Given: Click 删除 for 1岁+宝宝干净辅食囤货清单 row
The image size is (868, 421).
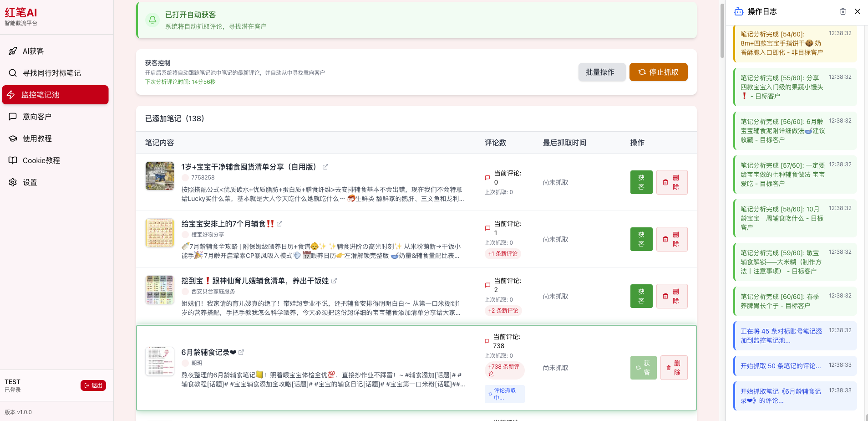Looking at the screenshot, I should coord(672,182).
